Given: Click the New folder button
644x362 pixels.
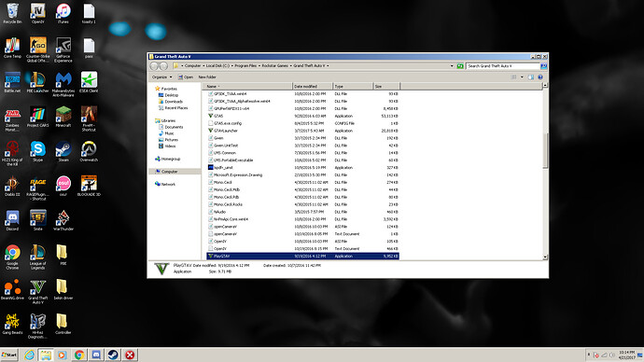Looking at the screenshot, I should tap(207, 77).
